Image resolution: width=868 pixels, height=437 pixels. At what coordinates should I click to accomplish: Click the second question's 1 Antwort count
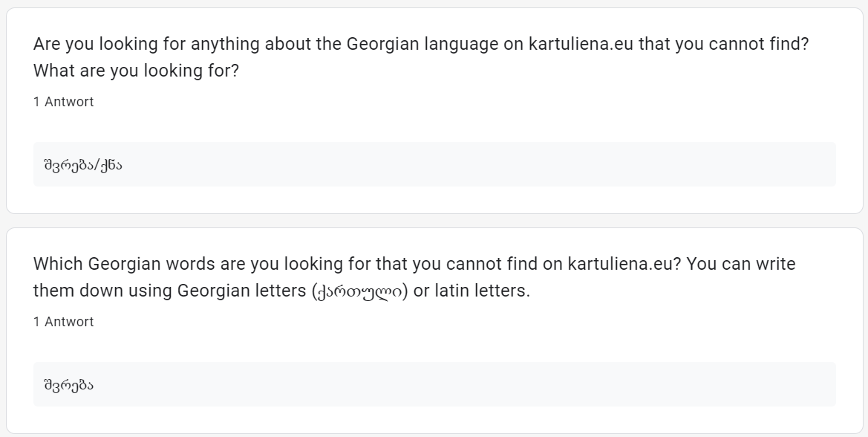tap(64, 322)
